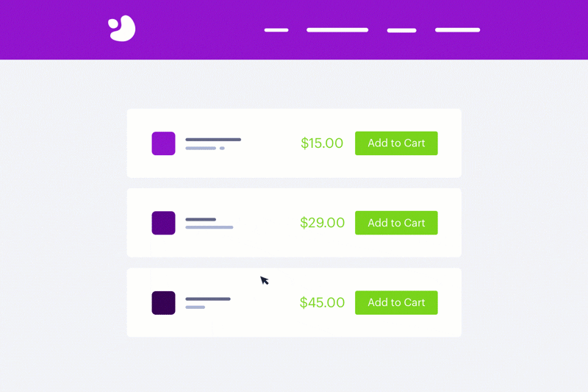Click the title line of $15.00 product
Screen dimensions: 588x392
[x=213, y=140]
